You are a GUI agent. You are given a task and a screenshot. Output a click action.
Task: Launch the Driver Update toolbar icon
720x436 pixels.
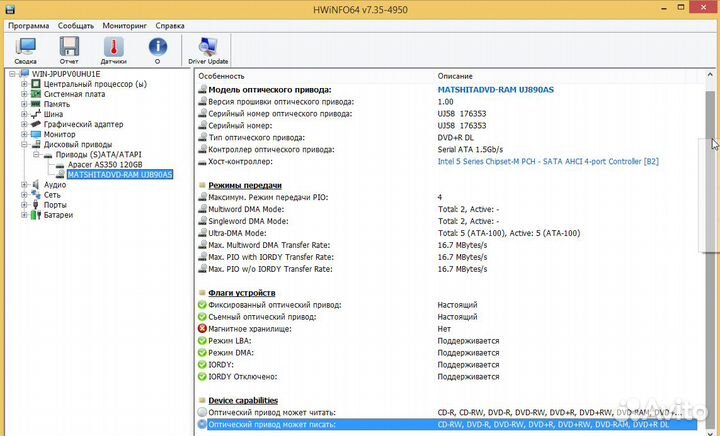(x=208, y=50)
